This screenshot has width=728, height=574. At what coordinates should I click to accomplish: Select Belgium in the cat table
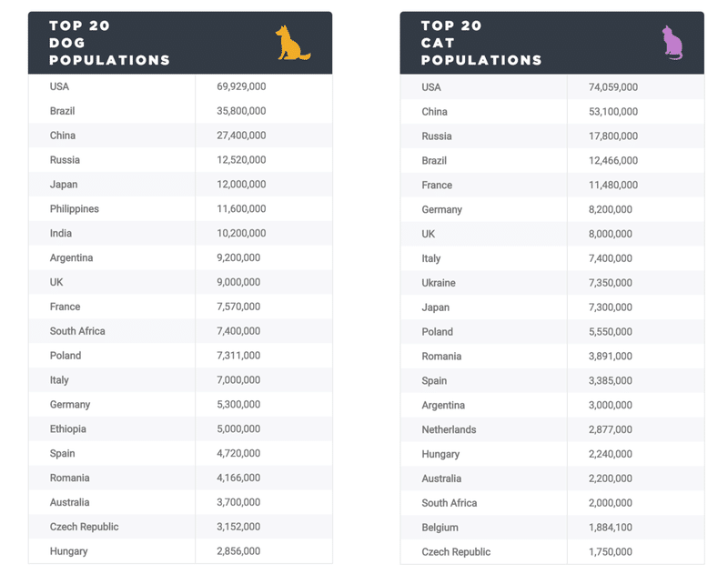pyautogui.click(x=440, y=528)
